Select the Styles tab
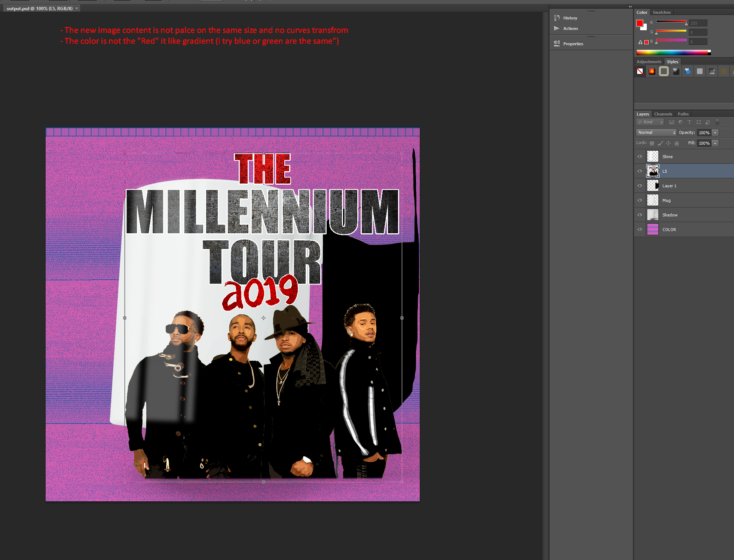This screenshot has height=560, width=734. pyautogui.click(x=672, y=62)
